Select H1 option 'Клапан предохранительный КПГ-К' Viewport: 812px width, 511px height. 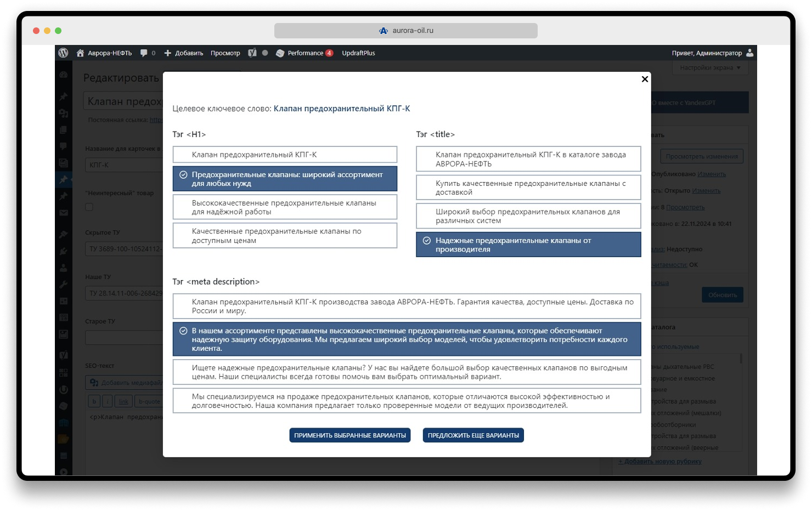point(285,155)
